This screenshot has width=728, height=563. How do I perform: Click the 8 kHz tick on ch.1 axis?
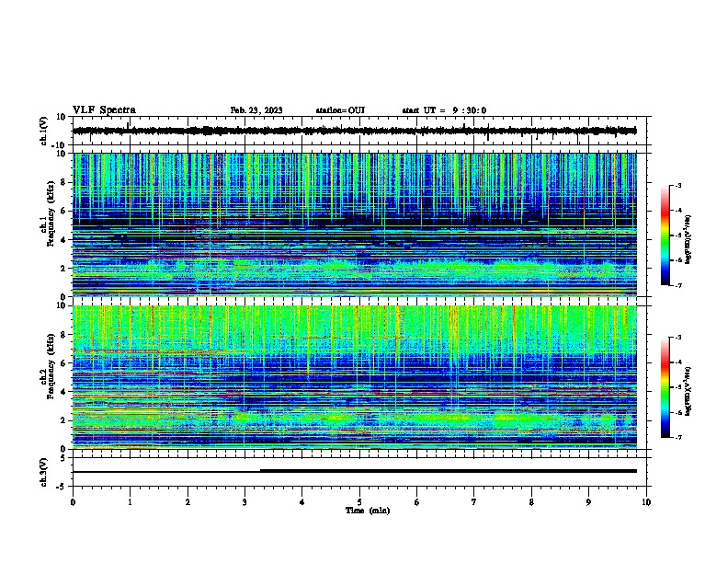click(63, 182)
